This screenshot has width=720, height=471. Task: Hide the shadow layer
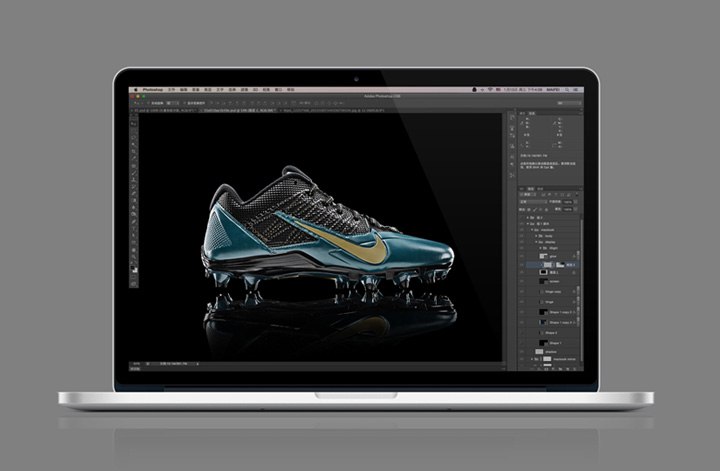(x=522, y=352)
